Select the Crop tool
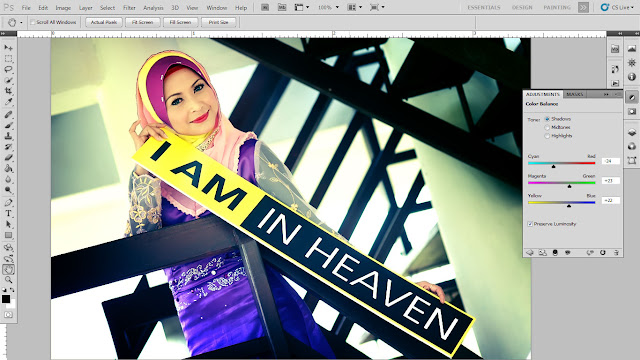Screen dimensions: 640x360 (x=8, y=91)
